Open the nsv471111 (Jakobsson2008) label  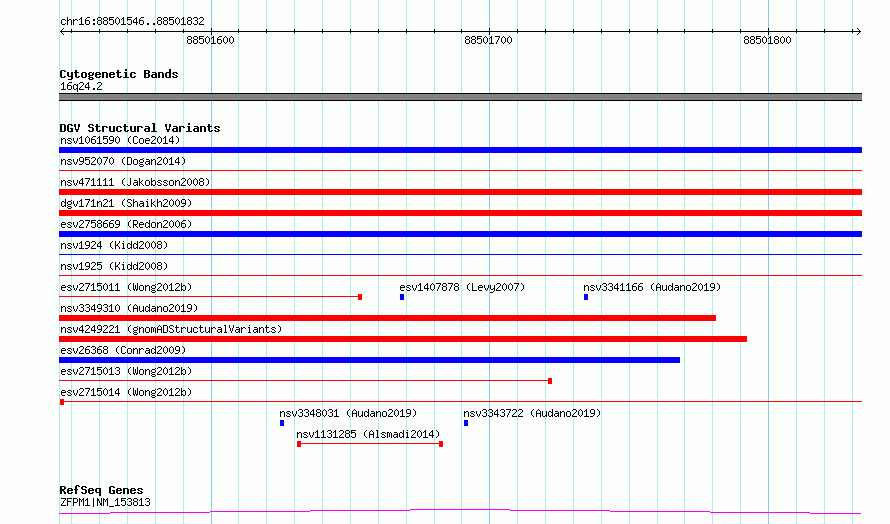[135, 182]
